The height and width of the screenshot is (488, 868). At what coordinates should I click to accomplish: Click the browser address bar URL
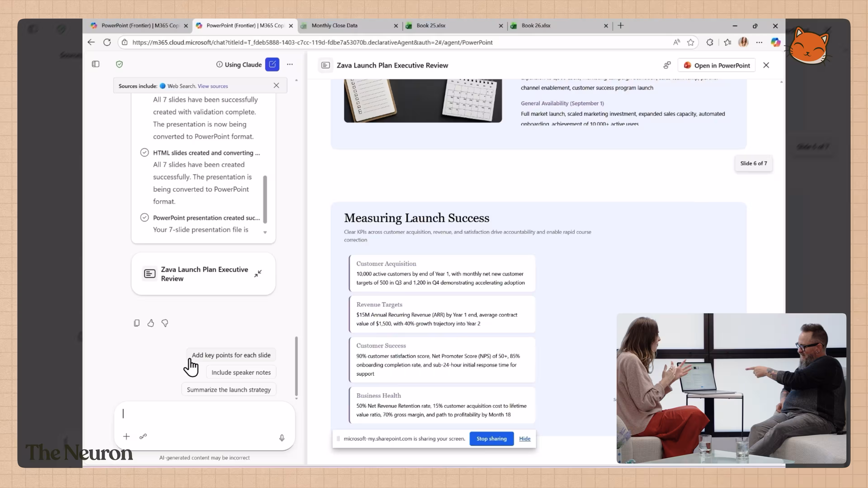tap(312, 42)
